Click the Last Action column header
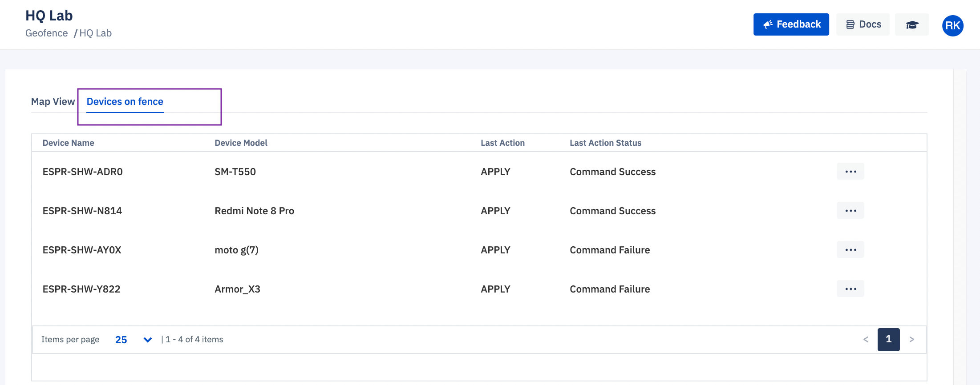The image size is (980, 385). (x=503, y=143)
